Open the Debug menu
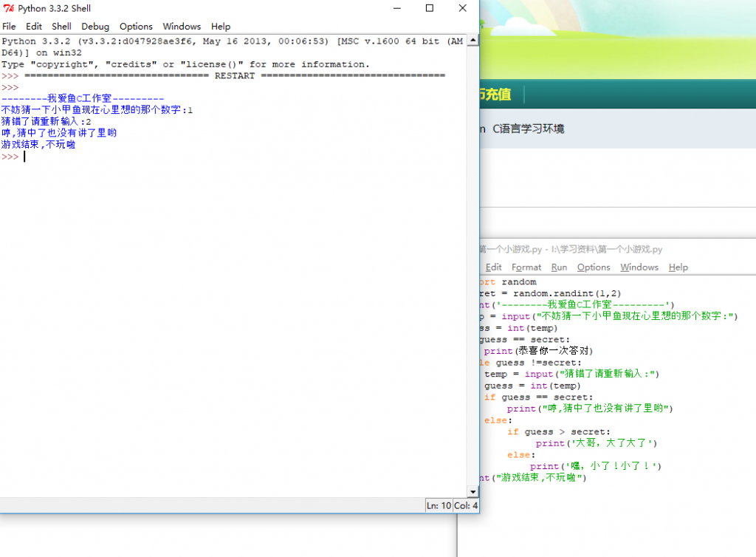Screen dimensions: 756x557 95,26
